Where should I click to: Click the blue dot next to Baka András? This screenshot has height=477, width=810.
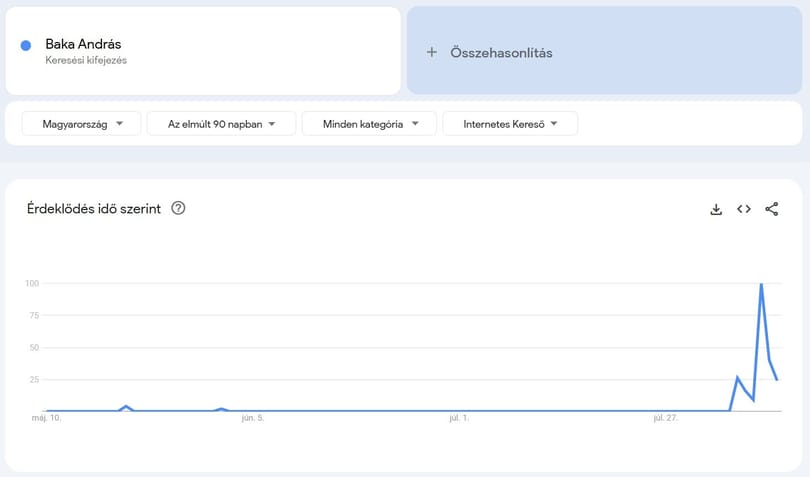click(x=26, y=45)
